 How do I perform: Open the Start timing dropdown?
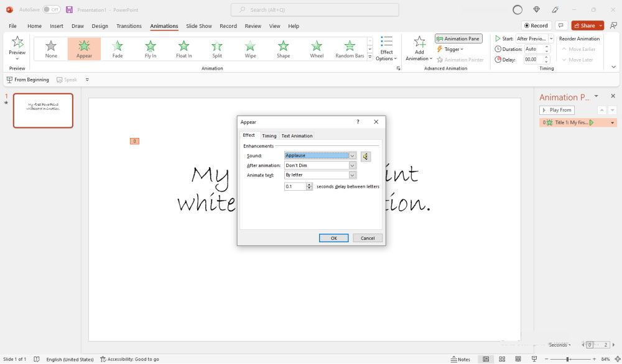[x=551, y=39]
